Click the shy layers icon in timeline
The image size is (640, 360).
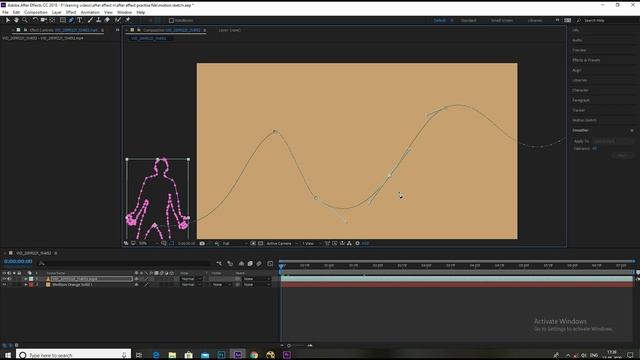[x=241, y=264]
